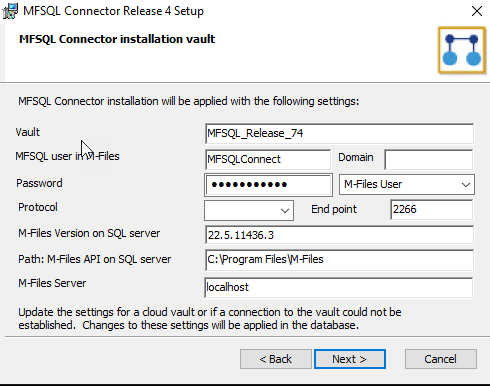
Task: Select the Password field
Action: click(x=268, y=184)
